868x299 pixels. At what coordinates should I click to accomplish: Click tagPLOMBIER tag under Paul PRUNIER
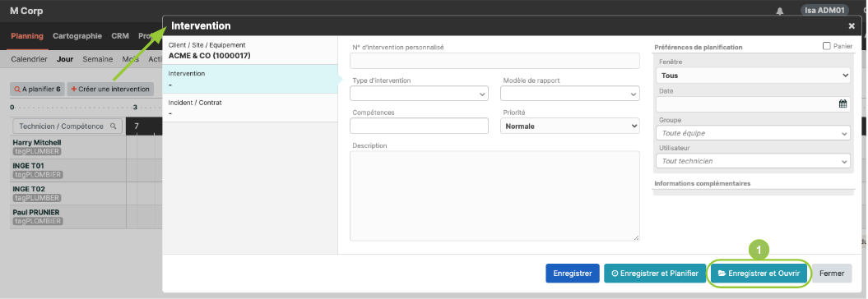[x=38, y=221]
